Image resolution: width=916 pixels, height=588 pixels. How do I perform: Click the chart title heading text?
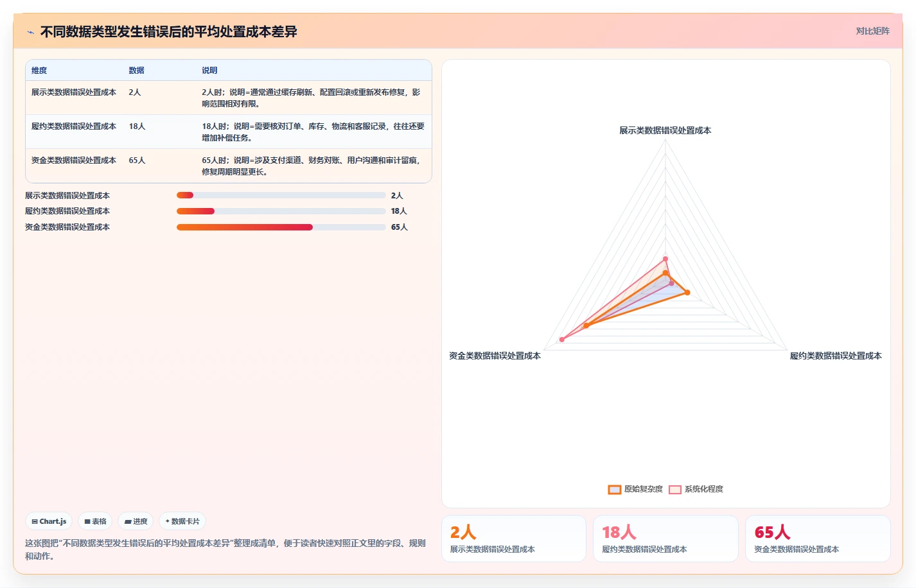[x=169, y=32]
